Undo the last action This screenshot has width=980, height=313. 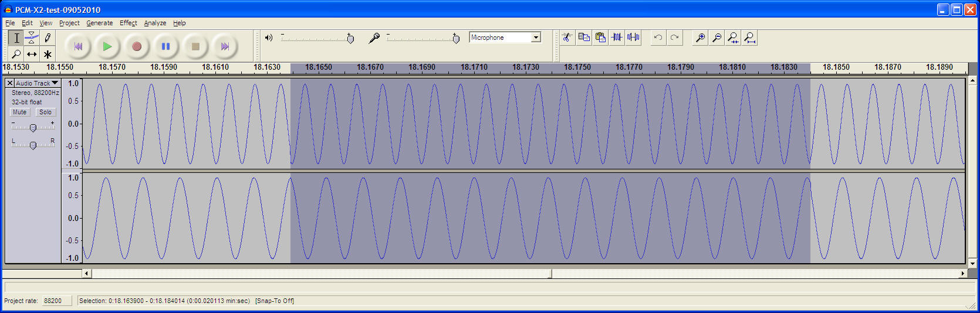tap(658, 38)
